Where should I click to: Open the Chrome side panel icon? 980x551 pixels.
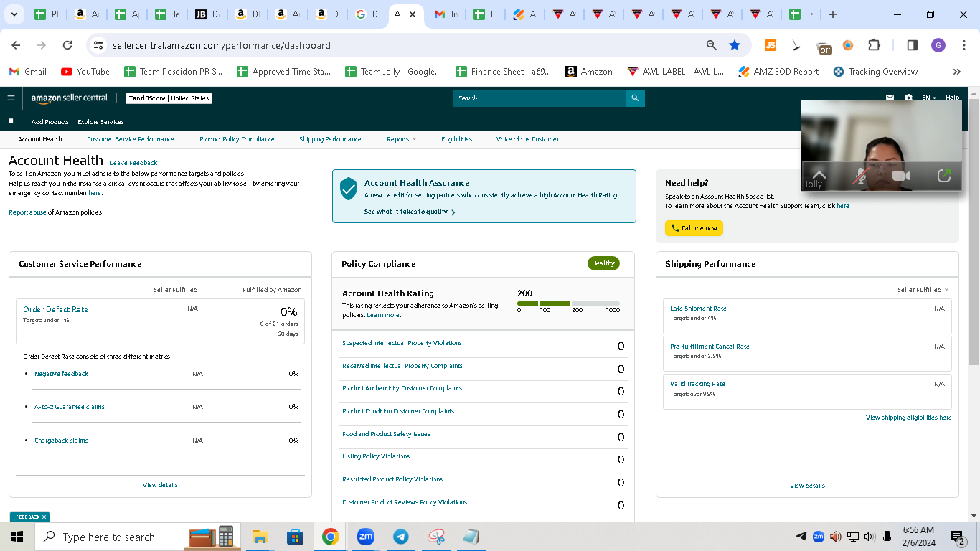click(x=913, y=45)
